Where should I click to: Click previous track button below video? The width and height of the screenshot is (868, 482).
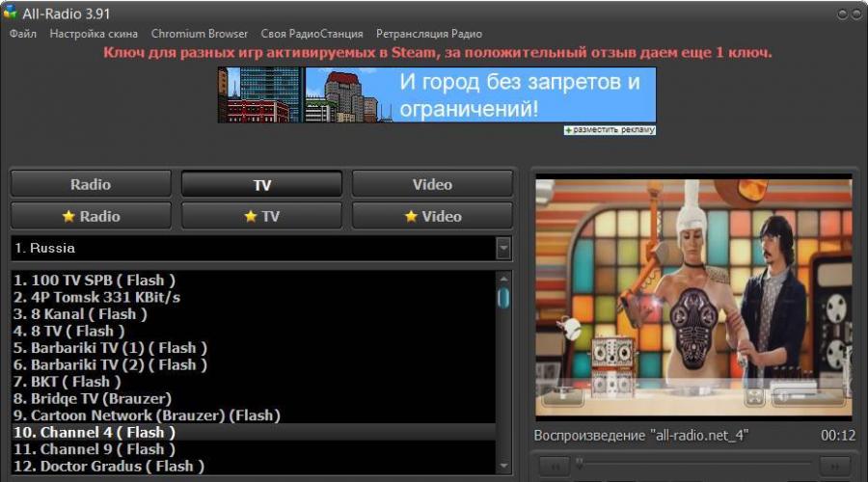(555, 467)
